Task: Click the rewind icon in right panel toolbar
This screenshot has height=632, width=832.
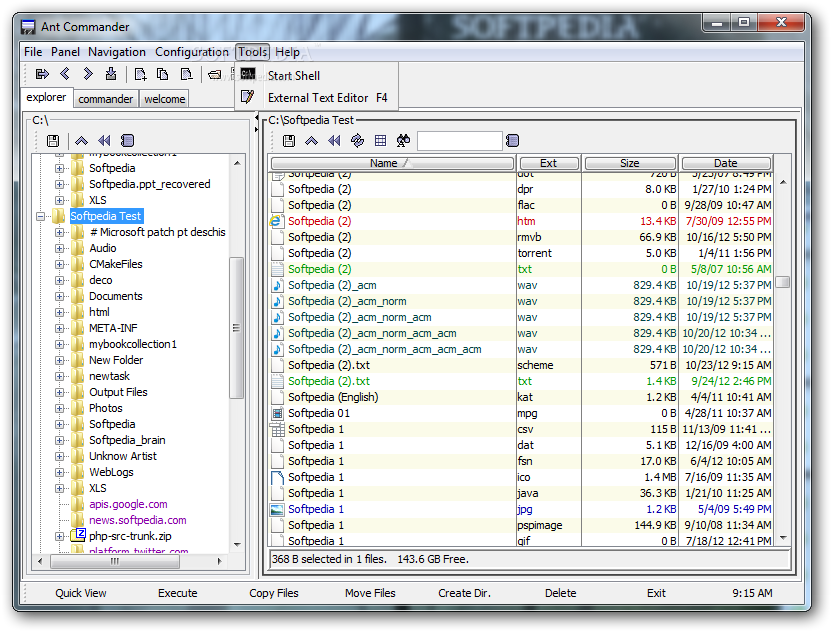Action: tap(334, 141)
